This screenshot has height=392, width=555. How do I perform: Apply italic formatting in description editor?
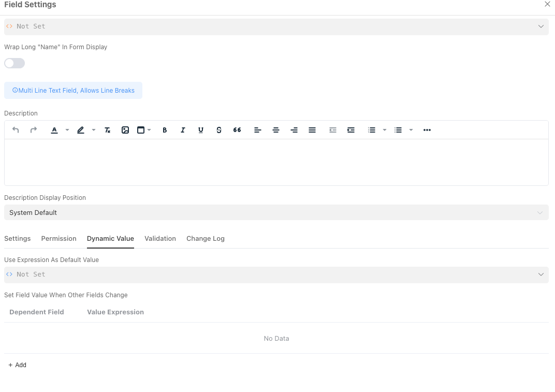tap(183, 130)
